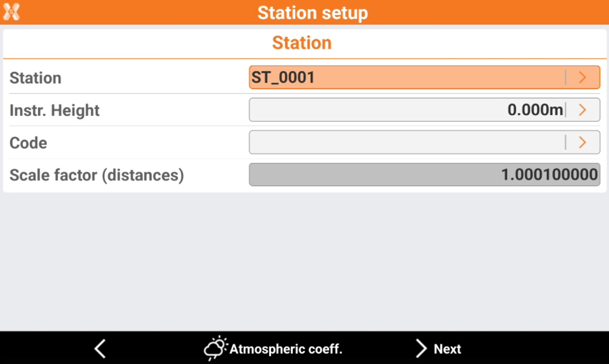Open the Atmospheric coeff. text button
Viewport: 609px width, 364px height.
286,349
